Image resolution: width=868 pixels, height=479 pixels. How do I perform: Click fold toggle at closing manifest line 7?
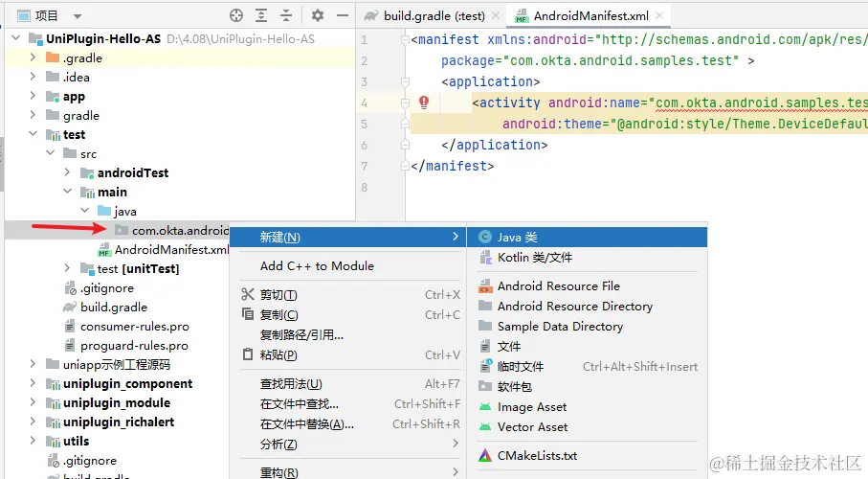pyautogui.click(x=405, y=166)
